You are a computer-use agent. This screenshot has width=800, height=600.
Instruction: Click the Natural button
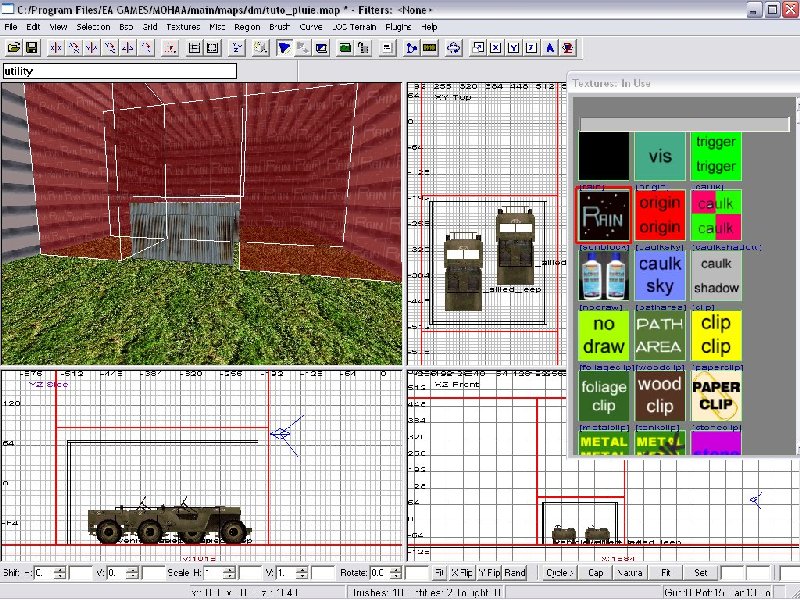(630, 573)
